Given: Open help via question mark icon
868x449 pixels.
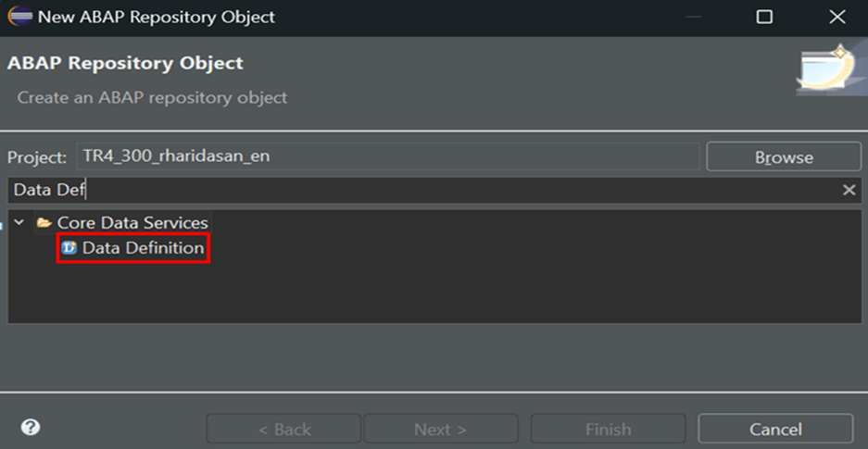Looking at the screenshot, I should [31, 428].
